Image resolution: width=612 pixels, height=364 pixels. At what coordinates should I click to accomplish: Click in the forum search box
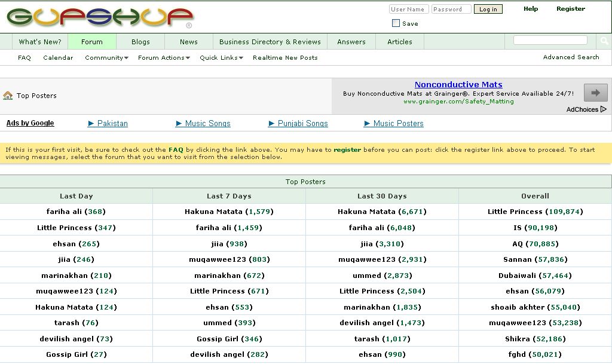pos(550,41)
